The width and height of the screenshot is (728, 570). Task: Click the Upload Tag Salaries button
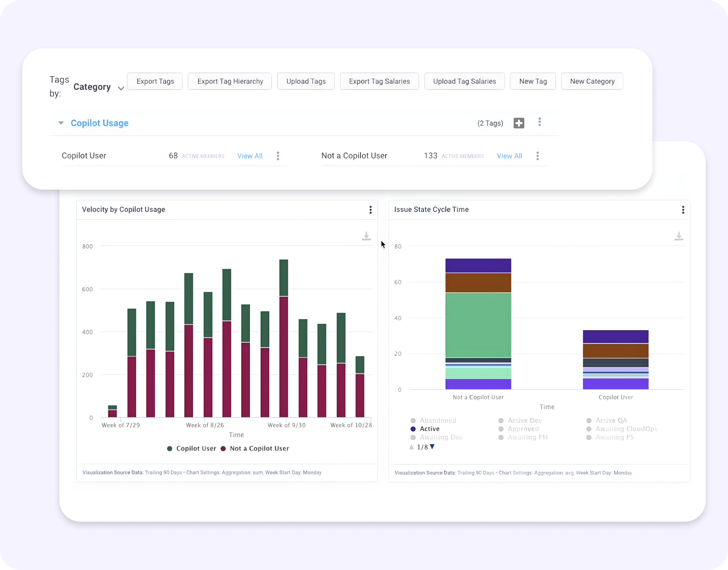(x=464, y=81)
